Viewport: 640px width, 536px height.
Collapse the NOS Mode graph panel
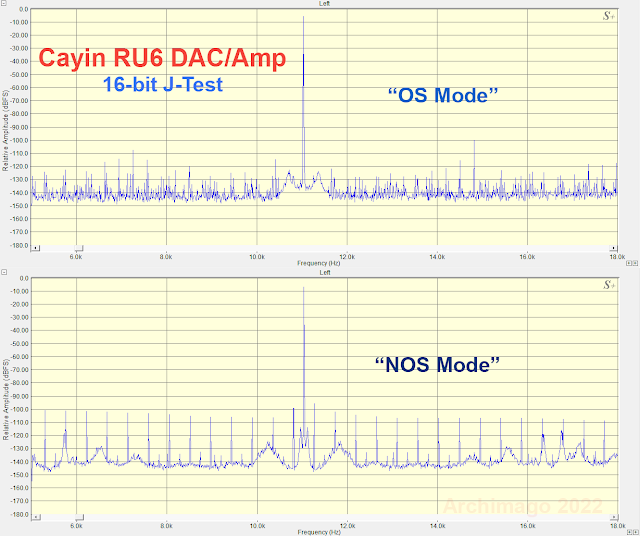[x=4, y=272]
